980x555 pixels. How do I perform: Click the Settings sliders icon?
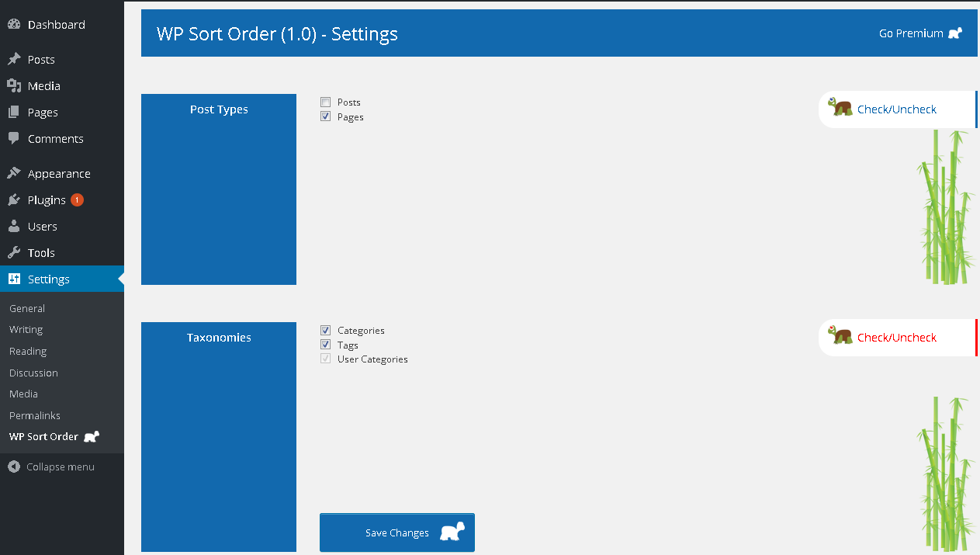(x=14, y=279)
